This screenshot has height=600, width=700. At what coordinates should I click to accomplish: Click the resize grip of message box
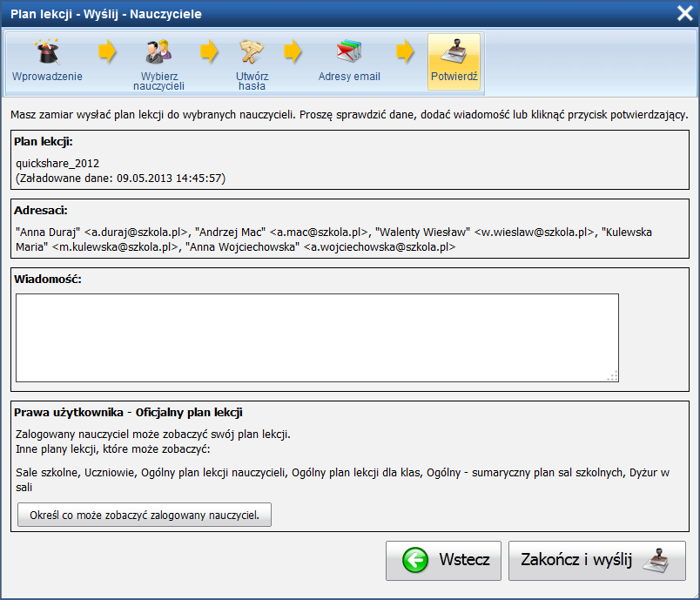[613, 376]
